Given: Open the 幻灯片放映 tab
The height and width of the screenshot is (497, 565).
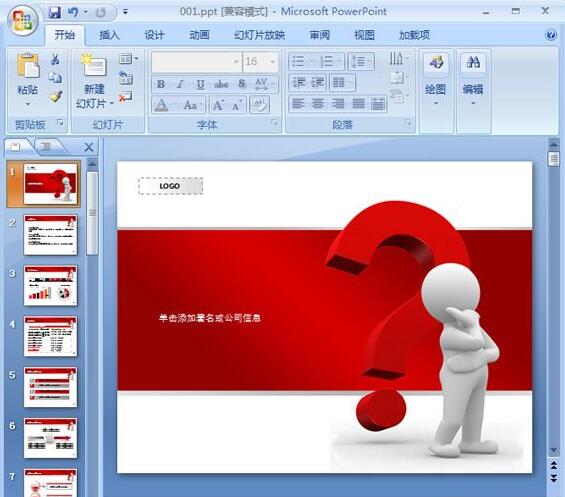Looking at the screenshot, I should [x=259, y=35].
